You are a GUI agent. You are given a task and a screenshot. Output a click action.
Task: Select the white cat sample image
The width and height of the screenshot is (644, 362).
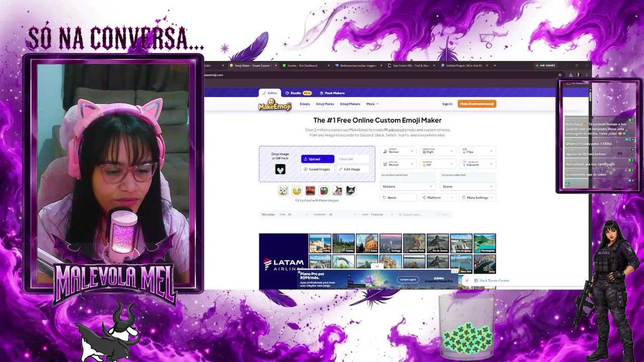[283, 191]
